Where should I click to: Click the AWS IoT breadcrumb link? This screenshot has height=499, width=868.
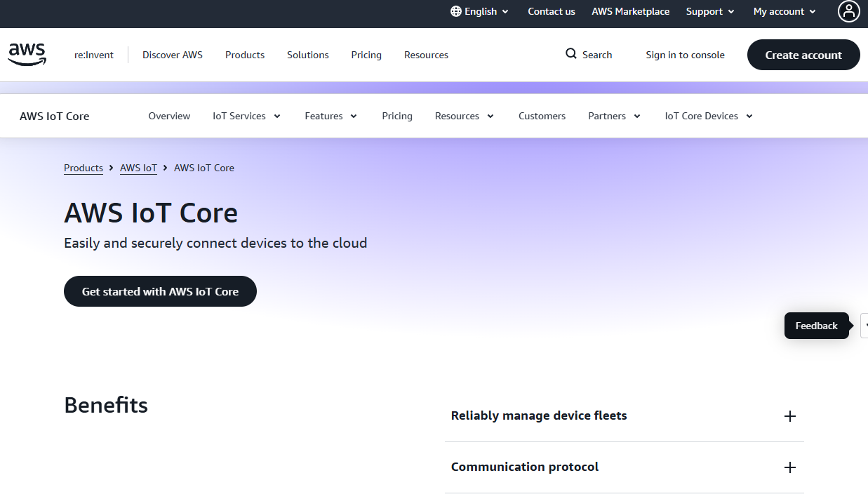138,168
